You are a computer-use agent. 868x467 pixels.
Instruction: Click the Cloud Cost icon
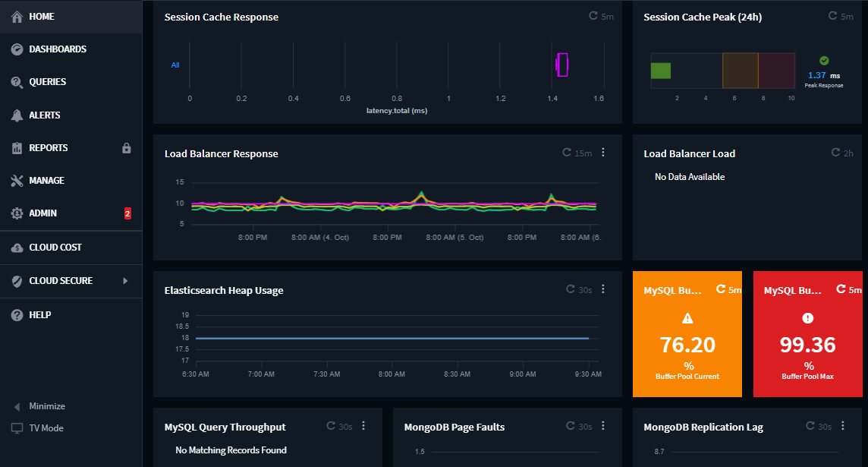(x=17, y=248)
